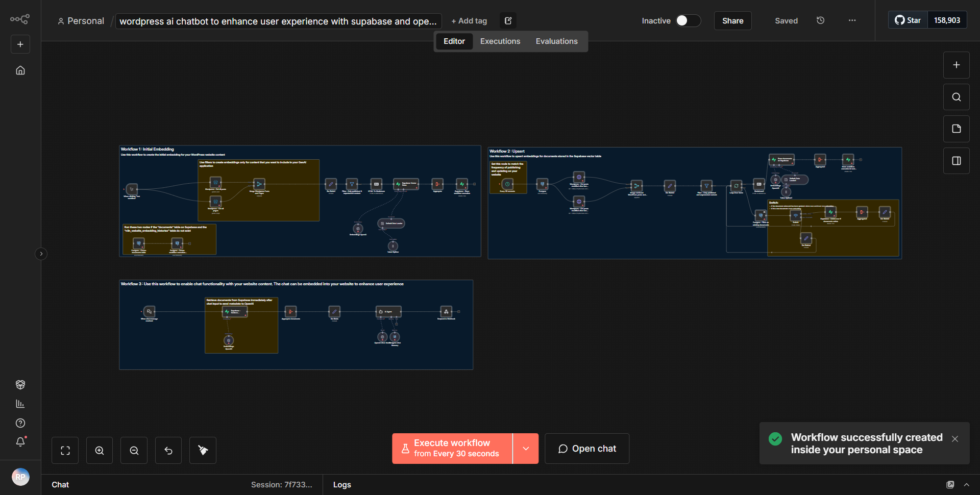Open the Help question mark icon
Screen dimensions: 980x495
(x=20, y=423)
